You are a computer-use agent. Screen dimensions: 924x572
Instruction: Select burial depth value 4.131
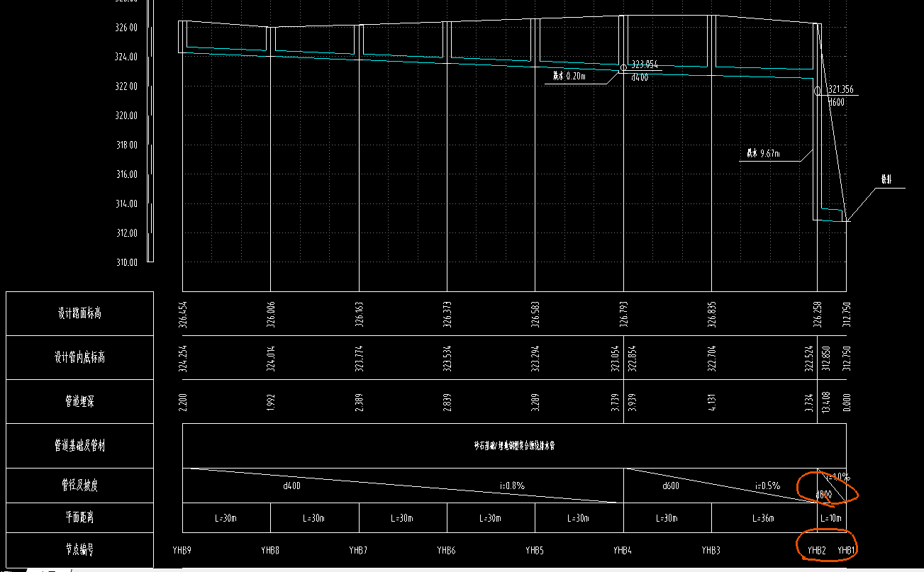[712, 402]
